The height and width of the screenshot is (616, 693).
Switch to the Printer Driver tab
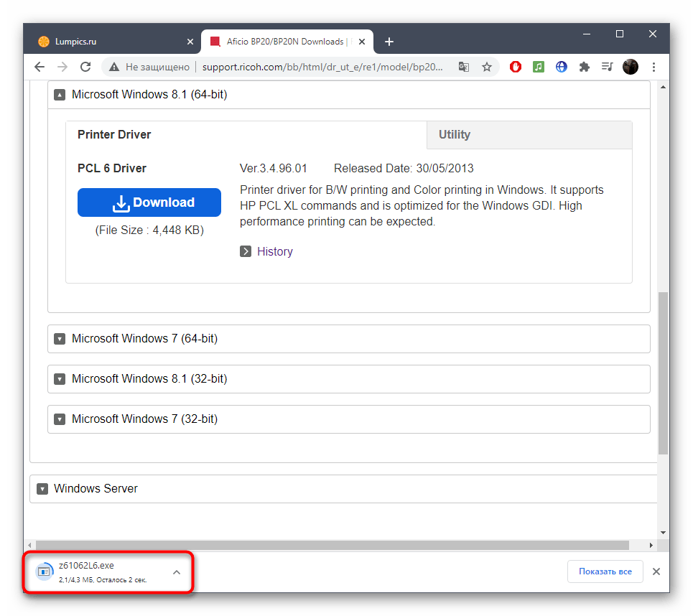coord(246,135)
